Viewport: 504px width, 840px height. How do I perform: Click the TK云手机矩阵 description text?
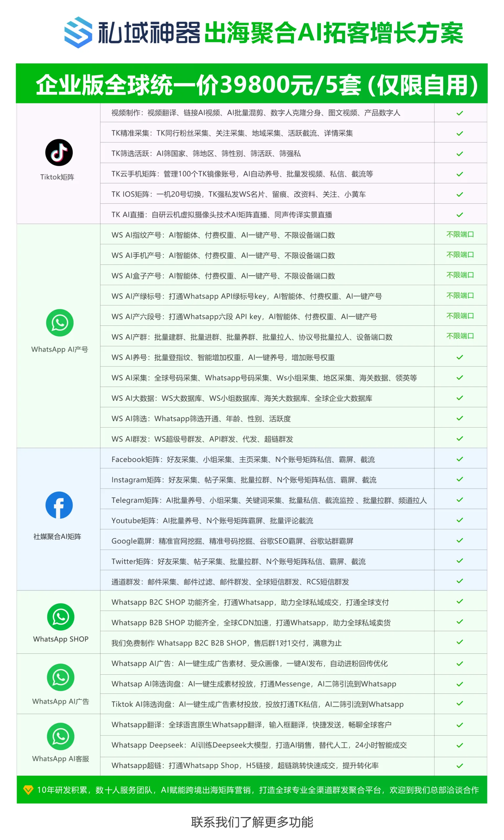point(242,174)
